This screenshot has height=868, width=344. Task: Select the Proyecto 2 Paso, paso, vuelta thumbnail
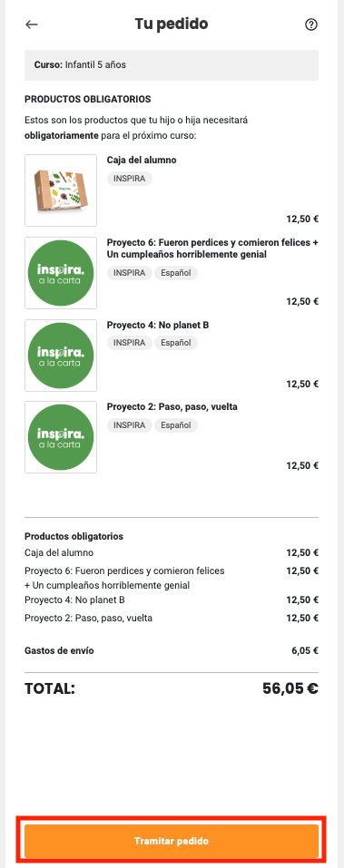61,437
